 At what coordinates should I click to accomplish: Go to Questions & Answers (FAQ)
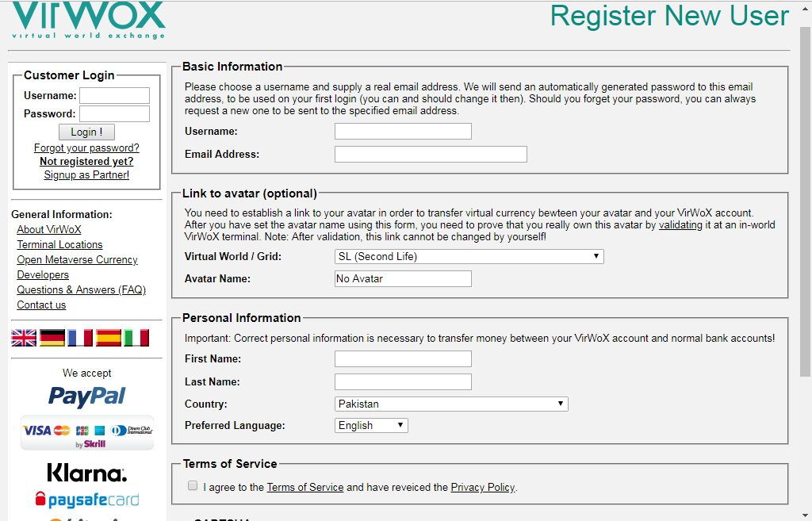(x=82, y=289)
